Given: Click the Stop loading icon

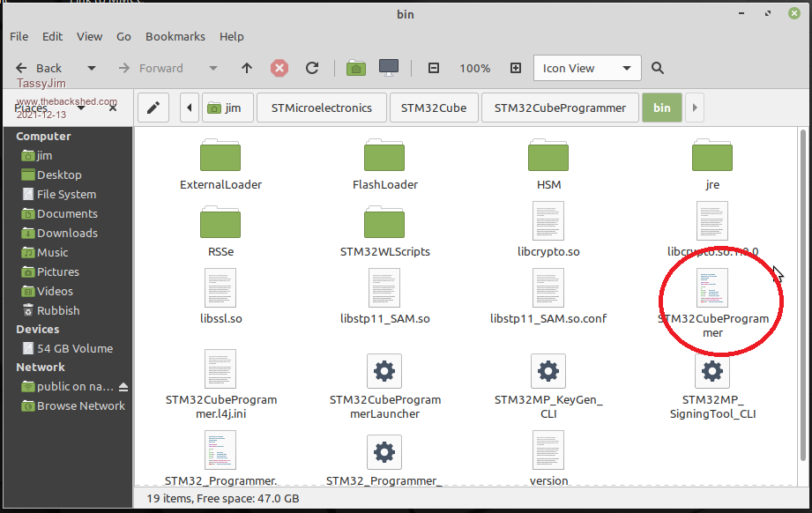Looking at the screenshot, I should click(279, 68).
